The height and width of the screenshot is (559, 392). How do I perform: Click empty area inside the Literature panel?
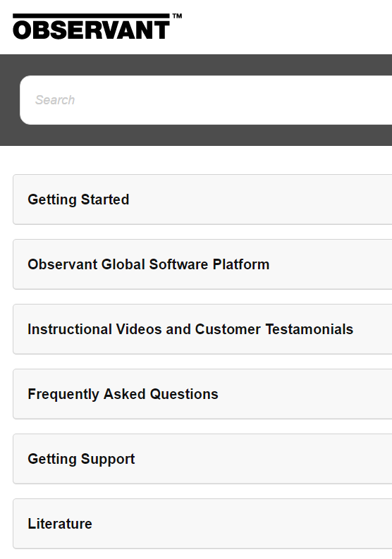(x=250, y=524)
